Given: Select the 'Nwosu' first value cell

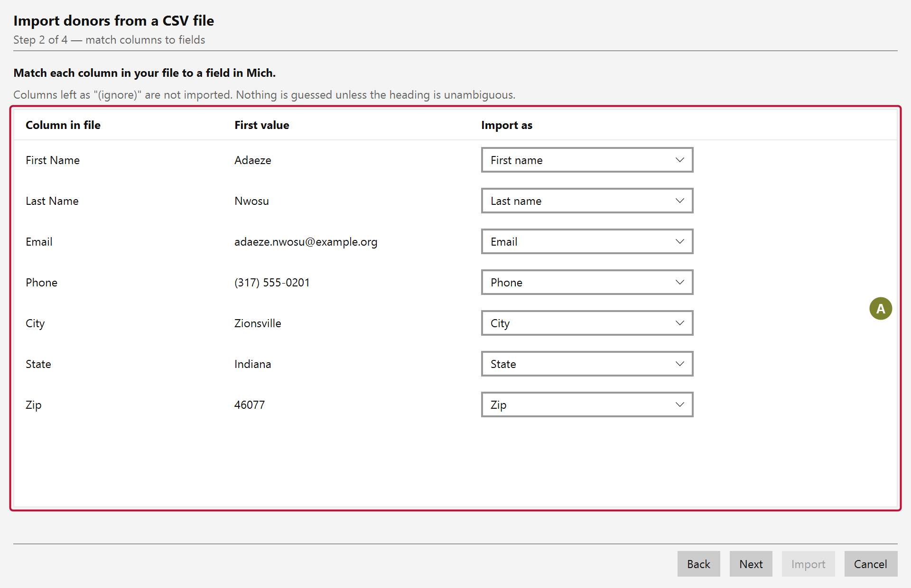Looking at the screenshot, I should click(x=251, y=201).
